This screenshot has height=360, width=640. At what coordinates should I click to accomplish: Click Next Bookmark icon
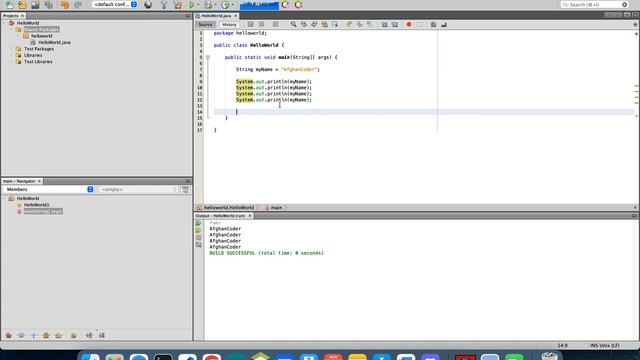(x=359, y=24)
